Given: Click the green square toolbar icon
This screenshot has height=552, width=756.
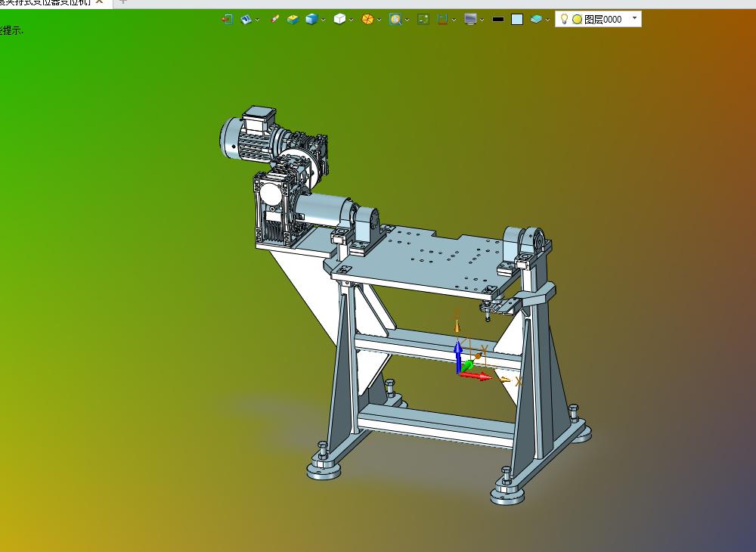Looking at the screenshot, I should click(423, 20).
